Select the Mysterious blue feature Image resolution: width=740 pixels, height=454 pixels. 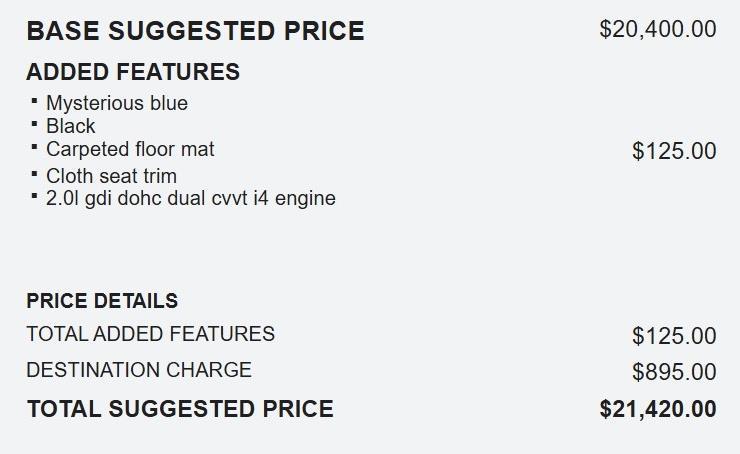(116, 103)
